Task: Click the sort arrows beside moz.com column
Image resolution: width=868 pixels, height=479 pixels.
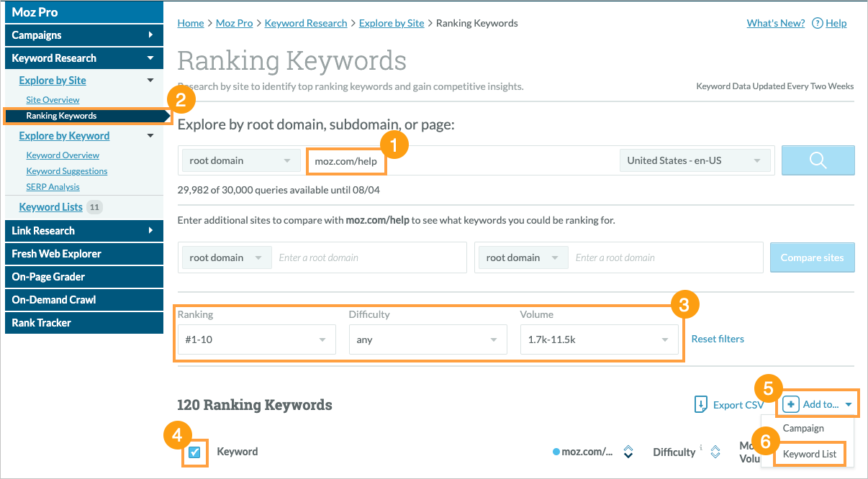Action: 628,452
